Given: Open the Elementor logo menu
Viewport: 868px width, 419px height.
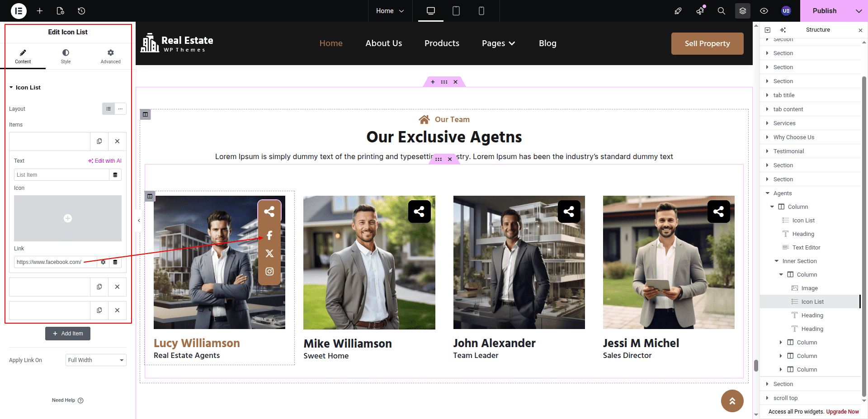Looking at the screenshot, I should pyautogui.click(x=19, y=11).
